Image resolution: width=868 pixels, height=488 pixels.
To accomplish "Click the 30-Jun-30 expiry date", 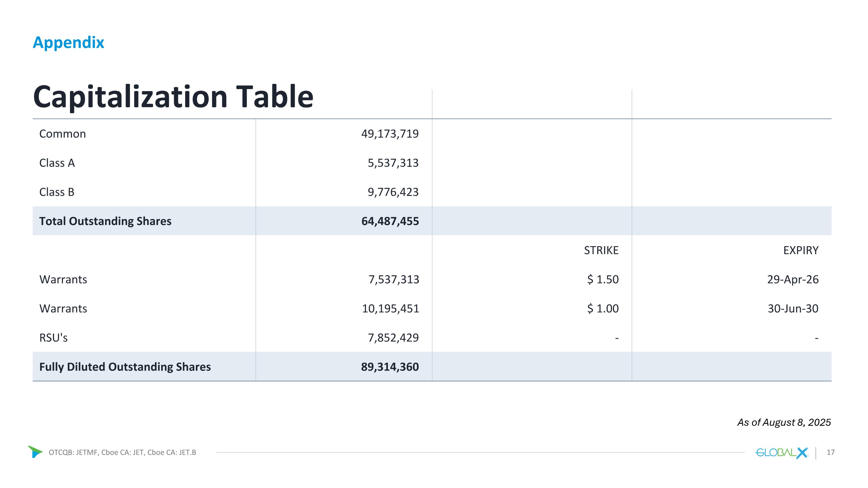I will [793, 308].
